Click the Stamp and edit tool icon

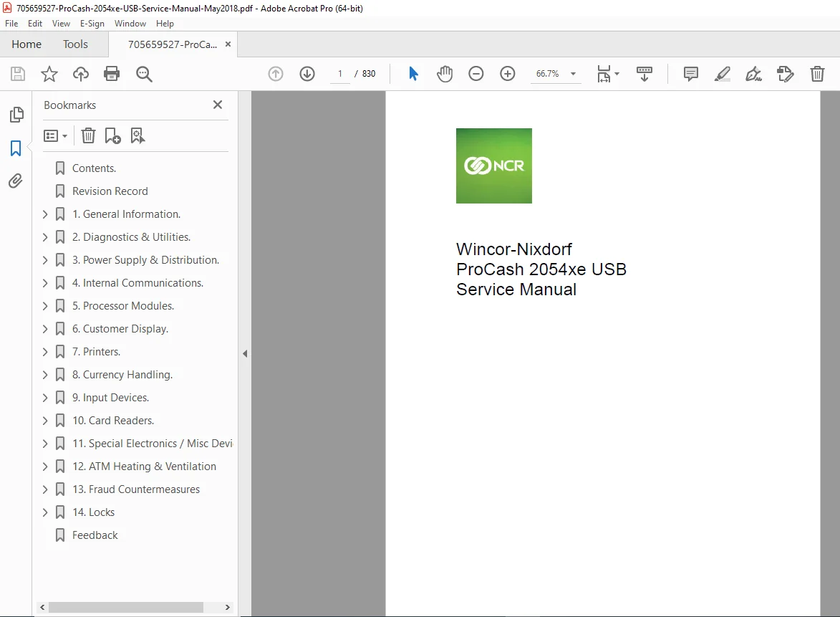[x=786, y=74]
